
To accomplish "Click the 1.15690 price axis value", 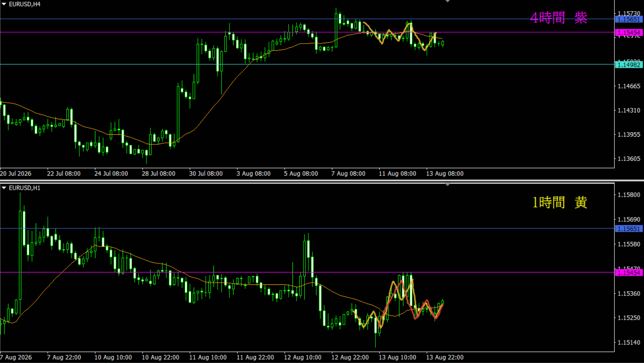I will tap(629, 220).
